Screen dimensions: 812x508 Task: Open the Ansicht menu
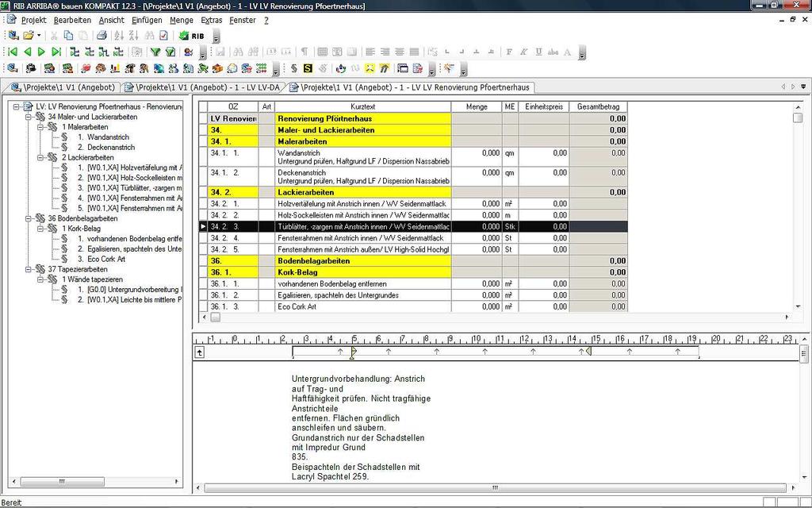[x=111, y=20]
